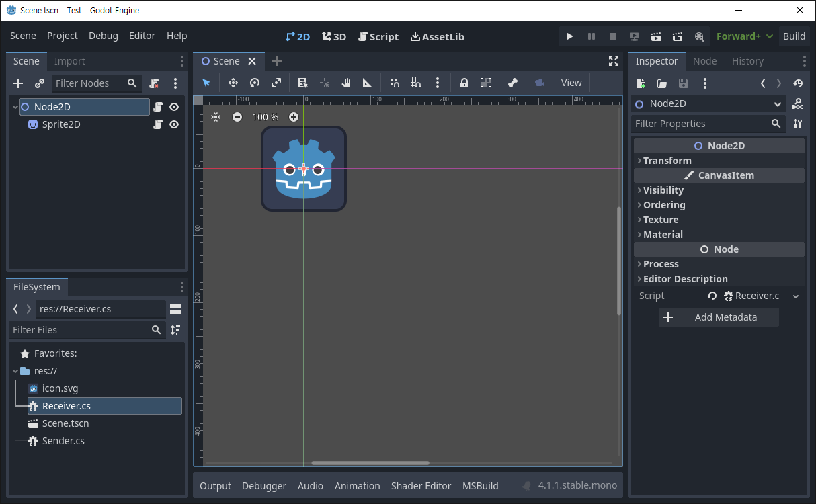This screenshot has width=816, height=504.
Task: Toggle Sprite2D visibility eye
Action: point(174,124)
